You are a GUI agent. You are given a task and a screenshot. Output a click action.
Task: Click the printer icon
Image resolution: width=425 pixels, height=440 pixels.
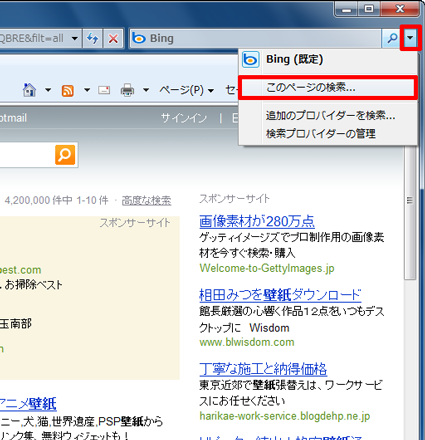127,90
